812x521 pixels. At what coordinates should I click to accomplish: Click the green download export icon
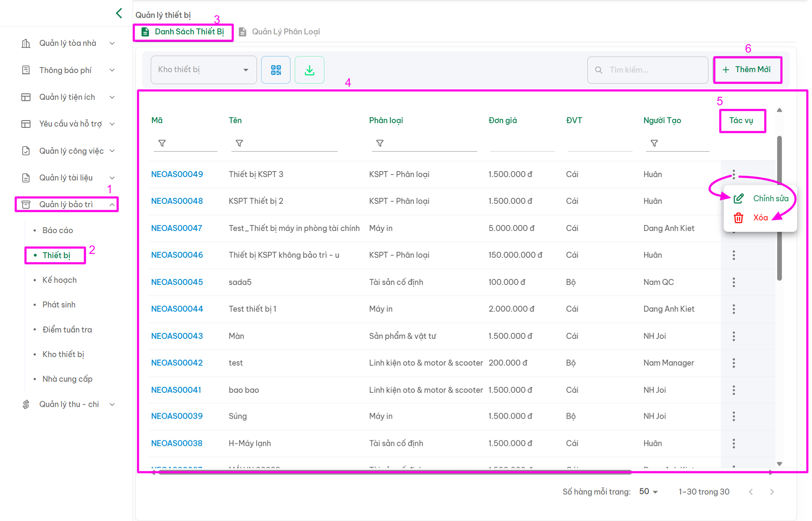pos(310,70)
